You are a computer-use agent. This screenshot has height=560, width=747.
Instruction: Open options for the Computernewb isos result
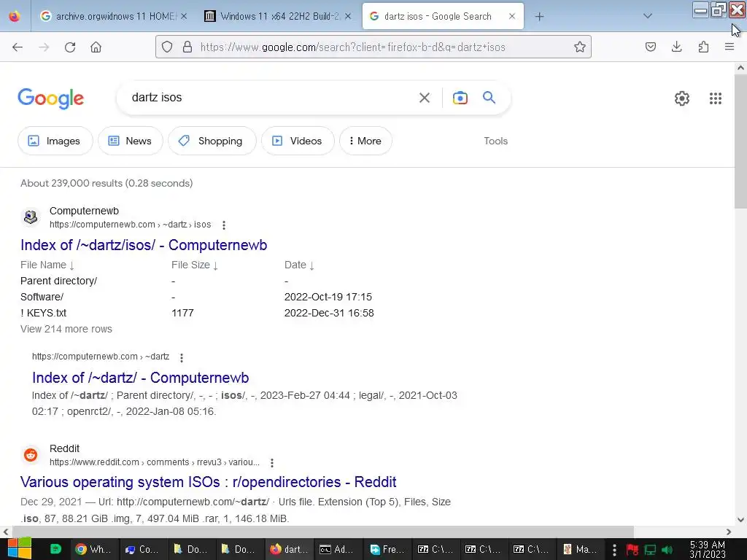click(224, 225)
